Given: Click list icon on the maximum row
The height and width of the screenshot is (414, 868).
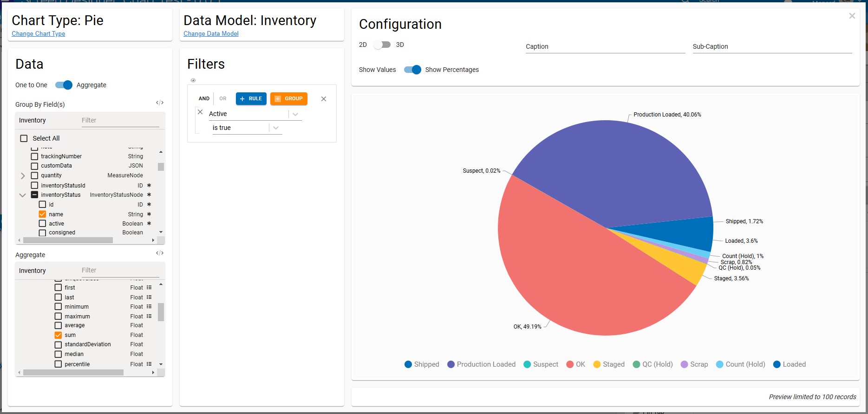Looking at the screenshot, I should (149, 317).
